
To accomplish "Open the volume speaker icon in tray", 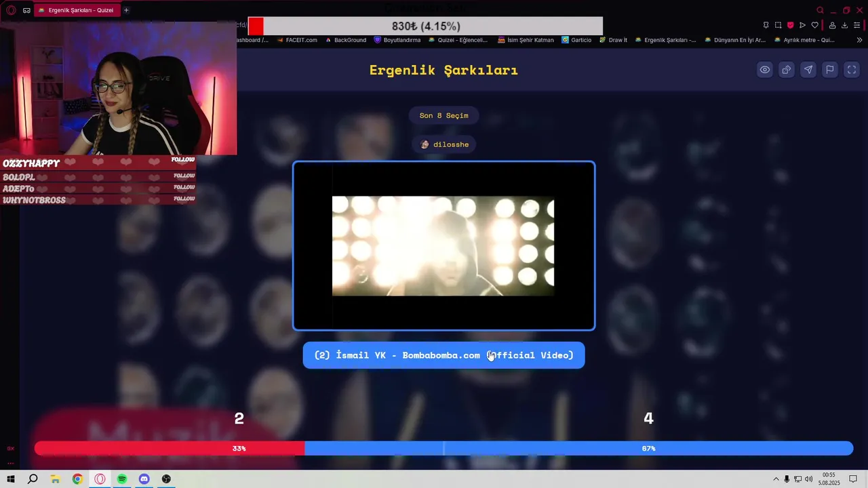I will tap(808, 479).
